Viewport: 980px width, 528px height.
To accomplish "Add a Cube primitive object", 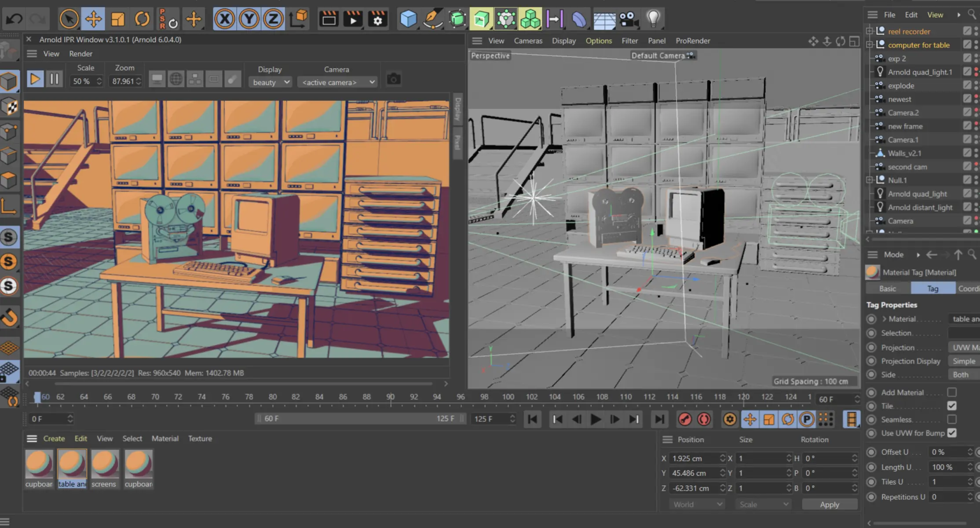I will tap(408, 19).
